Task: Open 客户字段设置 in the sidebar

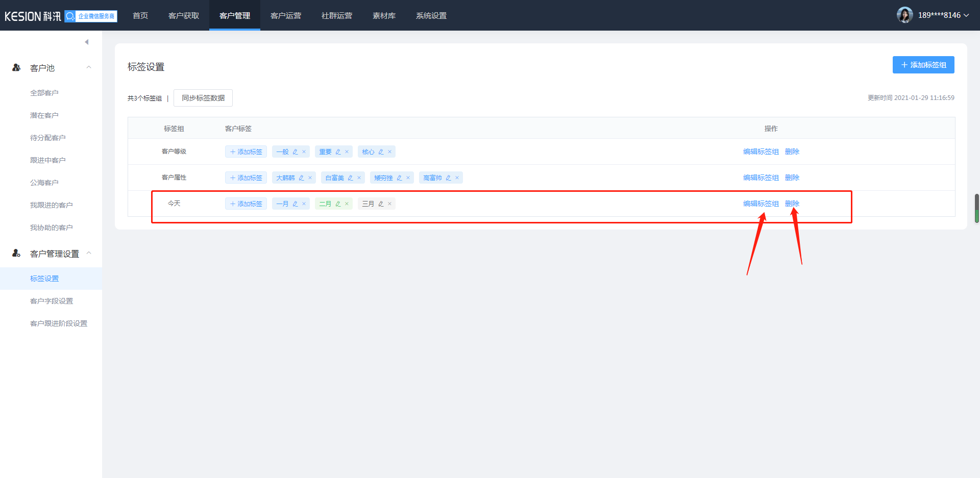Action: coord(52,301)
